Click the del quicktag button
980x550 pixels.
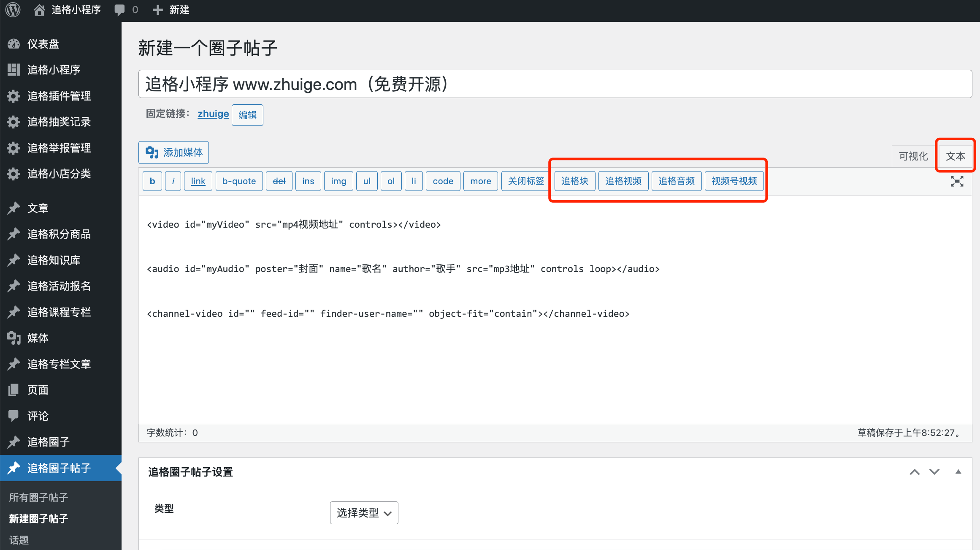click(x=279, y=181)
